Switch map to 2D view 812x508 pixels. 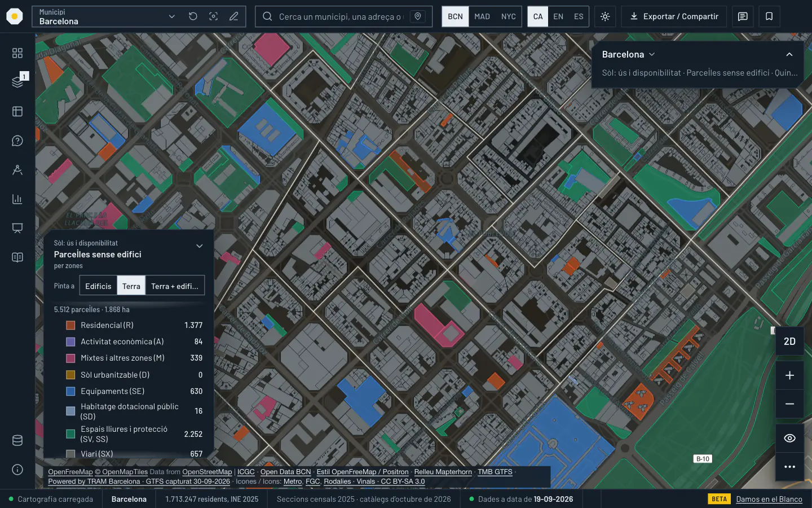click(789, 341)
